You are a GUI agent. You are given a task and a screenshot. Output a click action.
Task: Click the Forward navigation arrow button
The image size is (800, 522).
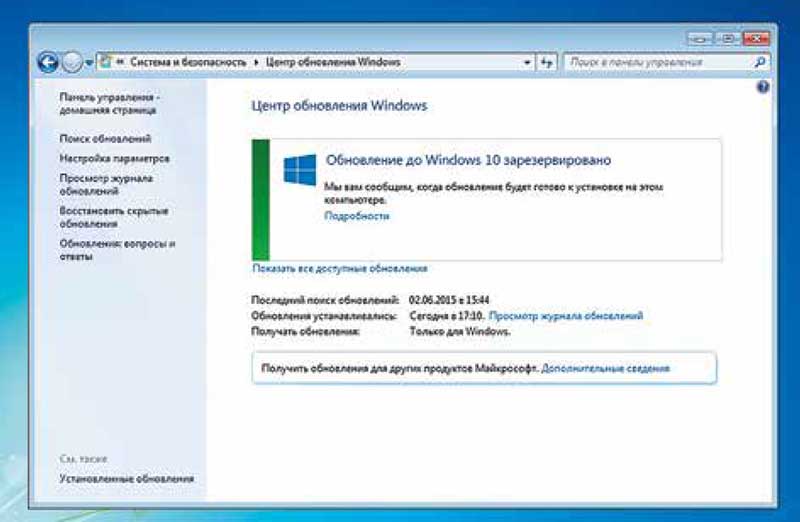point(72,63)
